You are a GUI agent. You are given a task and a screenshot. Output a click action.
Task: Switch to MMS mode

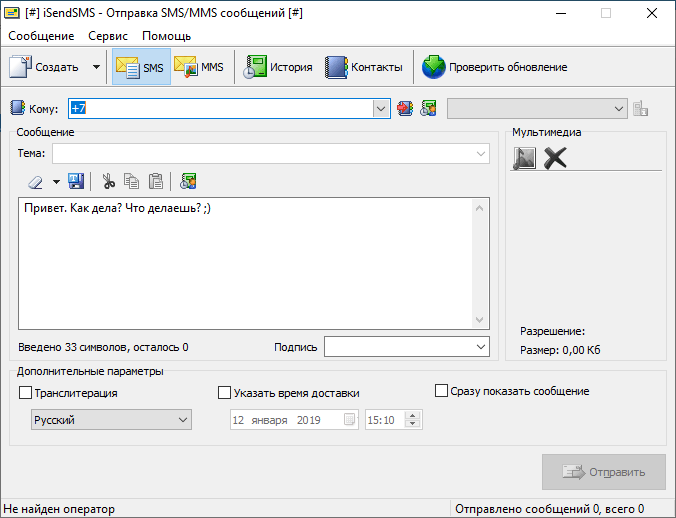199,67
